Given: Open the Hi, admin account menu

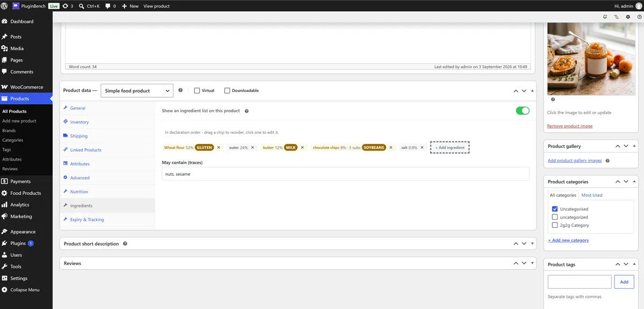Looking at the screenshot, I should 627,6.
